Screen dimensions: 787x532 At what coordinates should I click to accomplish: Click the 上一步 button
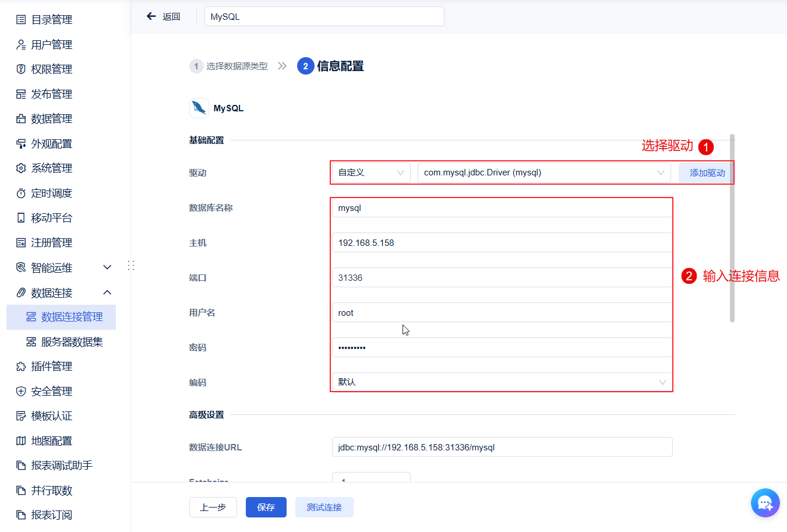[213, 508]
